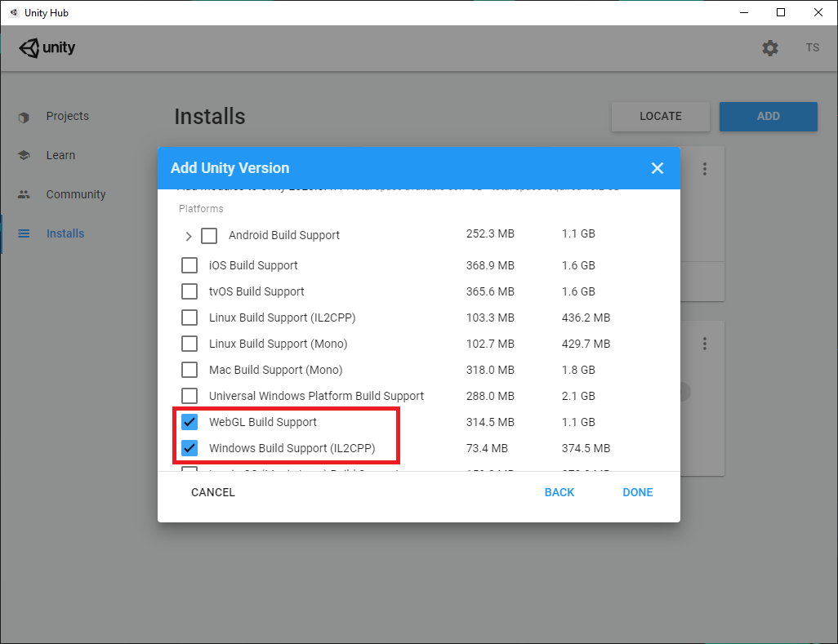Tick the tvOS Build Support checkbox
This screenshot has width=838, height=644.
point(189,291)
